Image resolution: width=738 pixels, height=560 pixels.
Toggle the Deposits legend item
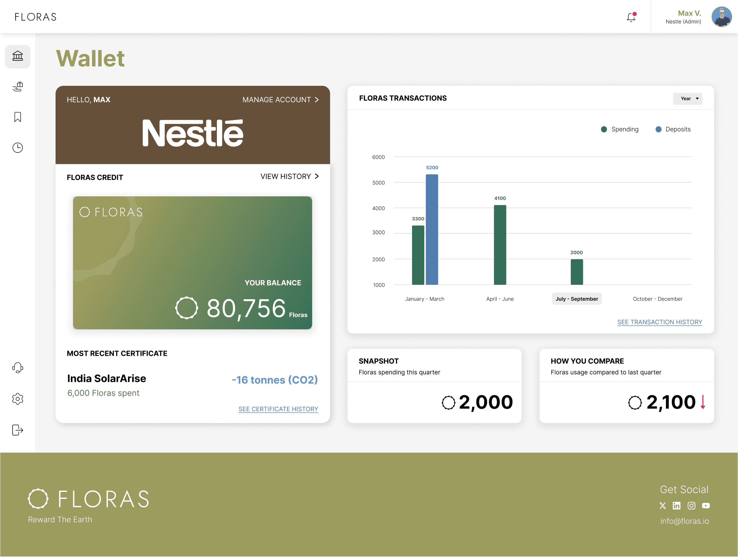tap(673, 129)
